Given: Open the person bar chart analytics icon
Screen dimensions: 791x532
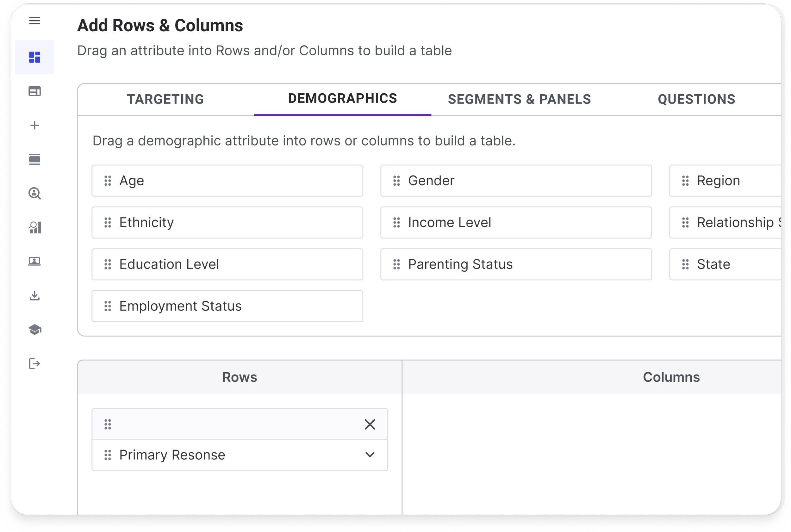Looking at the screenshot, I should [34, 227].
